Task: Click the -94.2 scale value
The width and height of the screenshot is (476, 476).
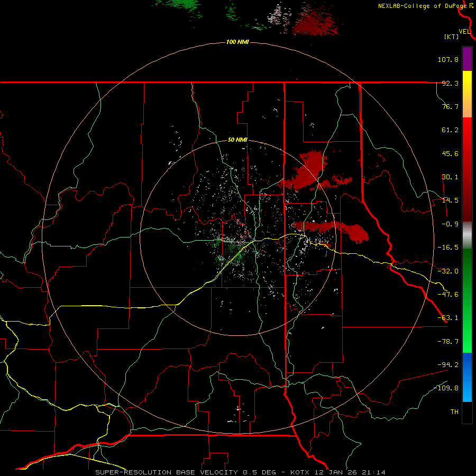Action: [x=448, y=365]
